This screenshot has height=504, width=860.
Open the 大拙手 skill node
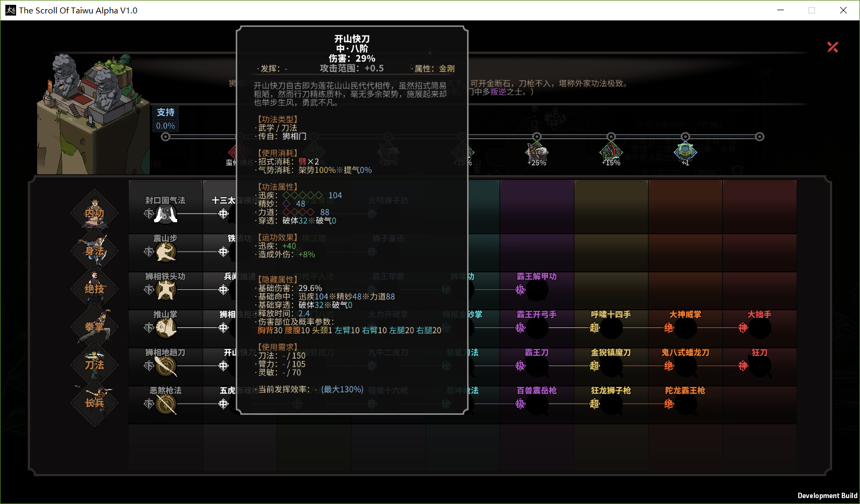pos(759,328)
